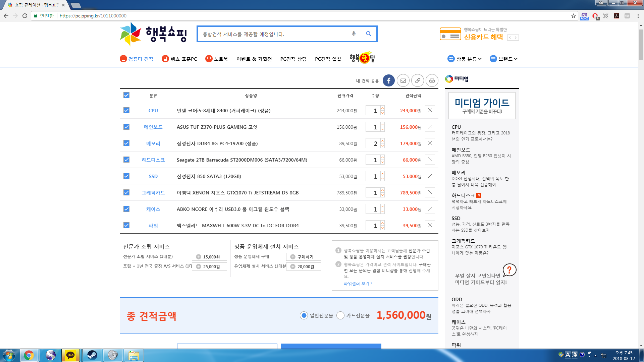Click the 행복쇼핑 pinwheel logo
Viewport: 644px width, 362px height.
(130, 34)
